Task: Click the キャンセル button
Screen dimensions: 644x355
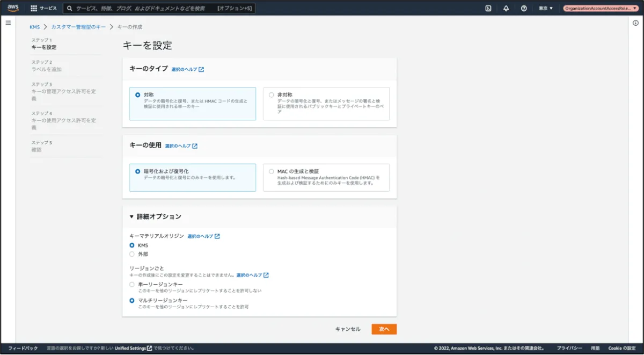Action: 348,329
